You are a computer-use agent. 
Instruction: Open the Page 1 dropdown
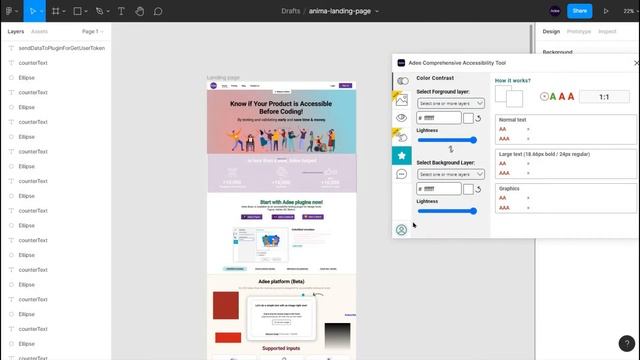click(93, 31)
